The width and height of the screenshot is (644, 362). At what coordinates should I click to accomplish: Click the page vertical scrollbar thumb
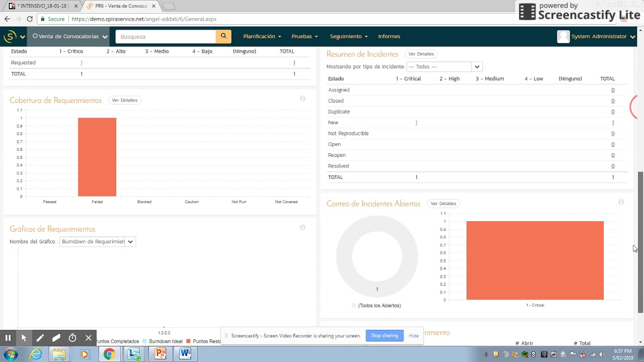(640, 241)
